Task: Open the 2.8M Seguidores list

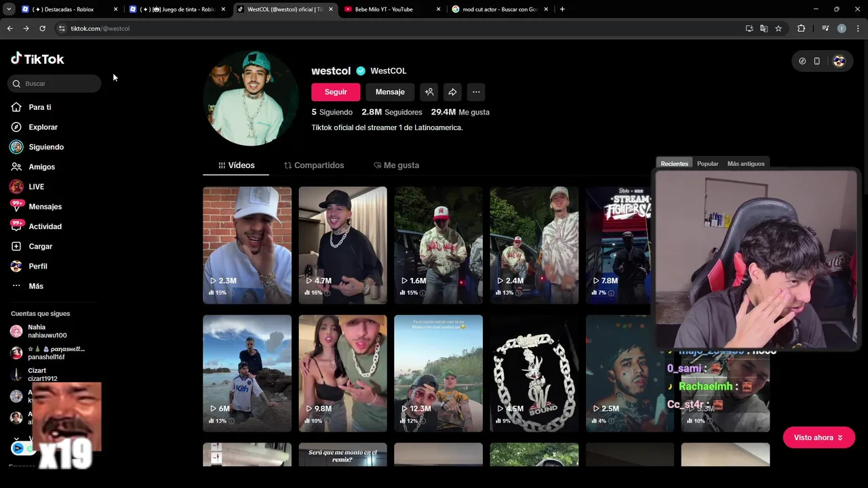Action: click(392, 112)
